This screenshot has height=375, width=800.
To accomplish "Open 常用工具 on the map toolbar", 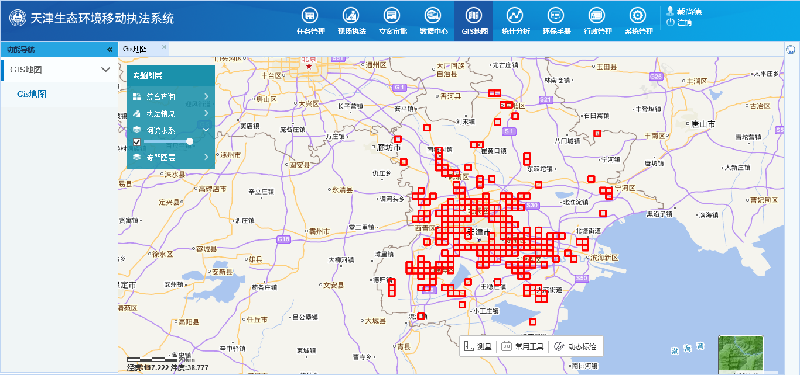I will tap(522, 346).
